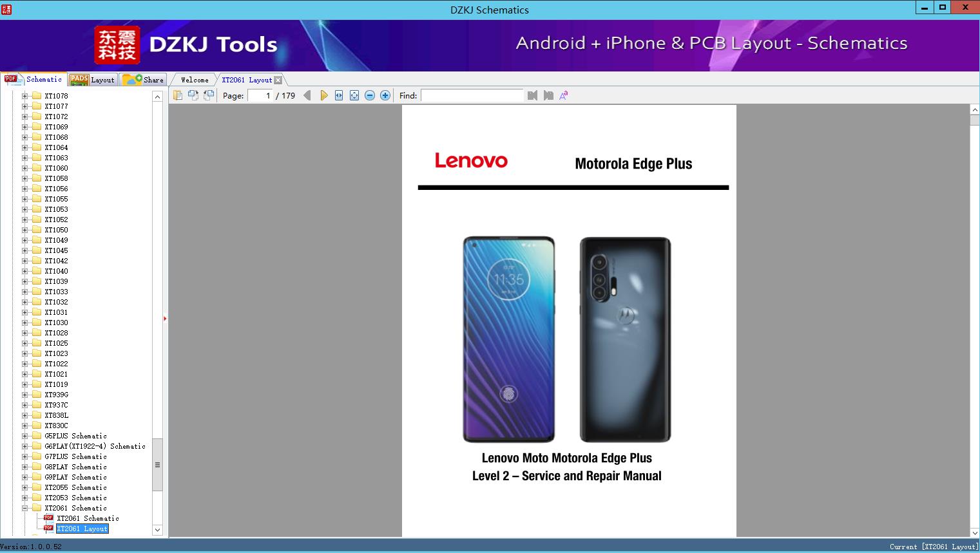This screenshot has height=553, width=980.
Task: Click the Current [XT2061 Layout] status text
Action: [x=934, y=547]
